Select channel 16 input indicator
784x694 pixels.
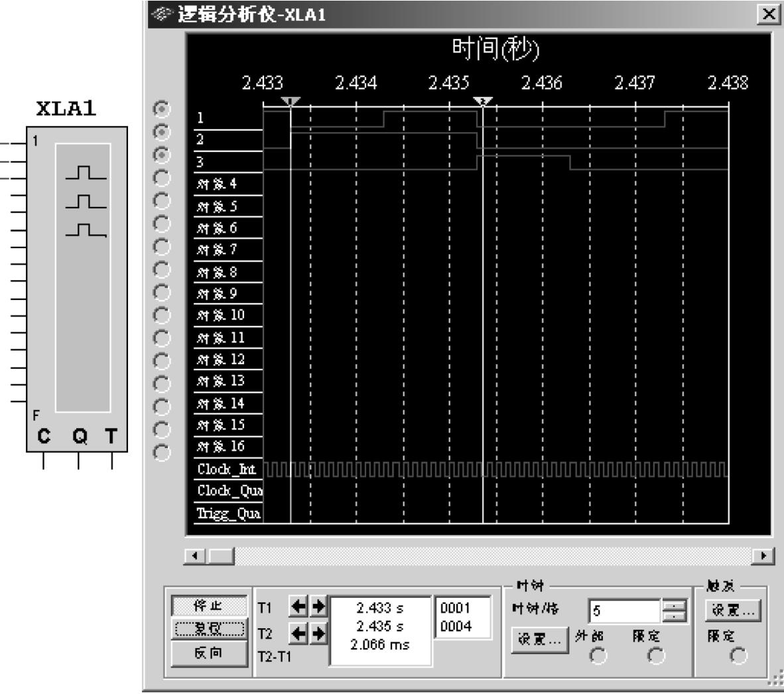(161, 452)
